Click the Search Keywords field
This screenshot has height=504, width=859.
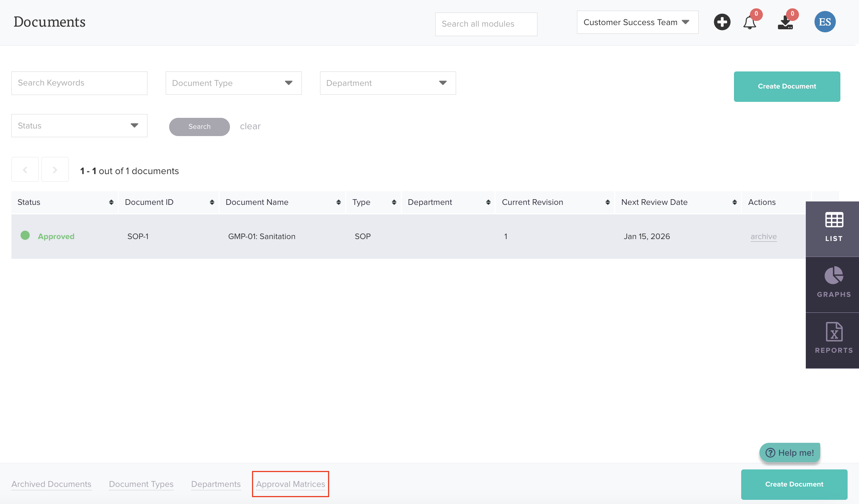point(79,83)
